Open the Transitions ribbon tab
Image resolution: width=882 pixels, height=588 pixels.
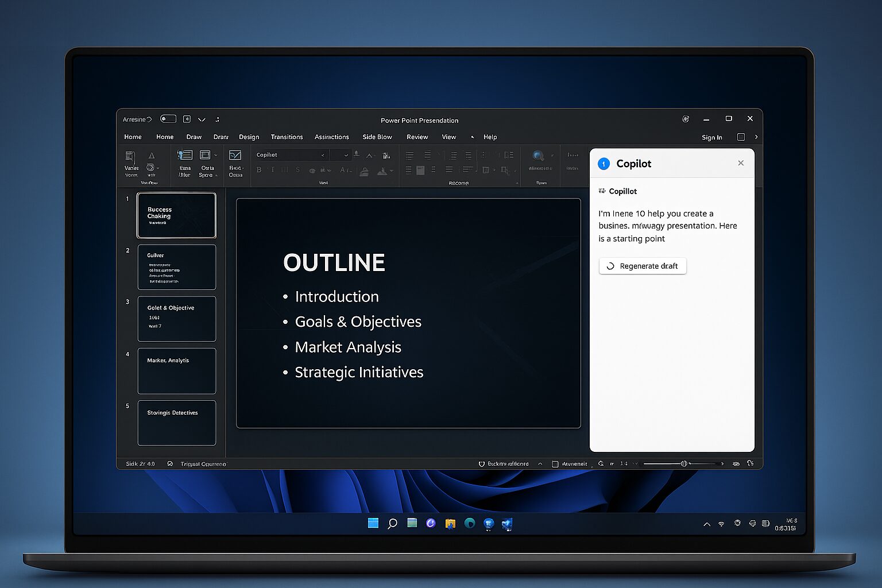(287, 137)
